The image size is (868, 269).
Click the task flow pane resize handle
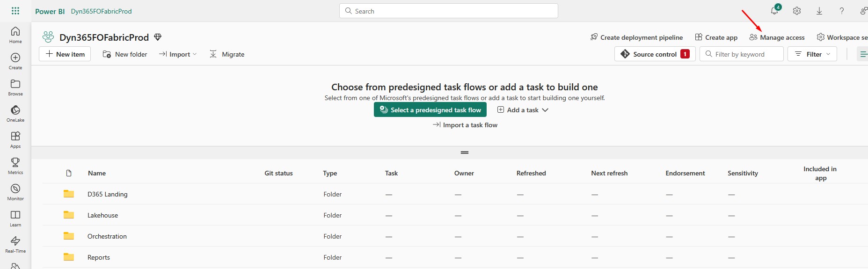coord(465,153)
